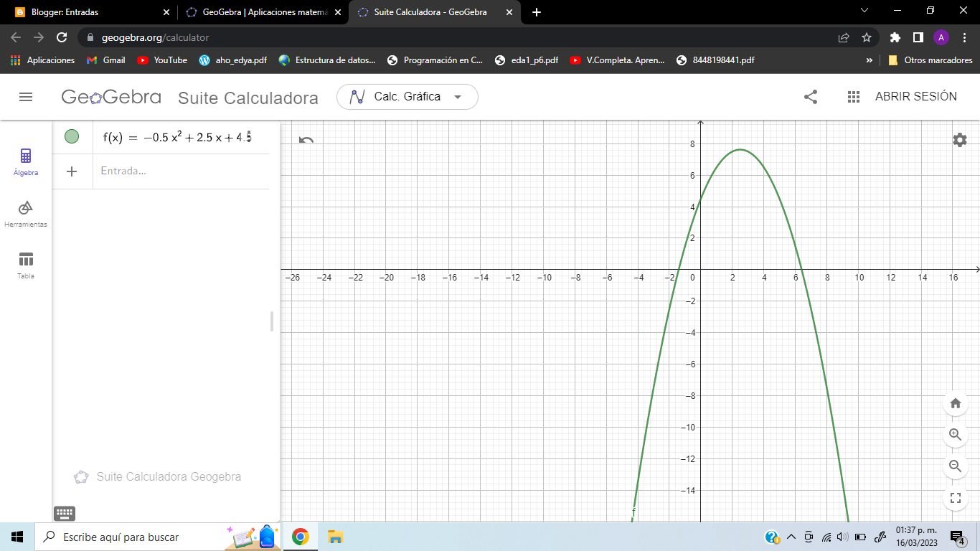Close the Suite Calculadora browser tab
Viewport: 980px width, 551px height.
point(509,12)
